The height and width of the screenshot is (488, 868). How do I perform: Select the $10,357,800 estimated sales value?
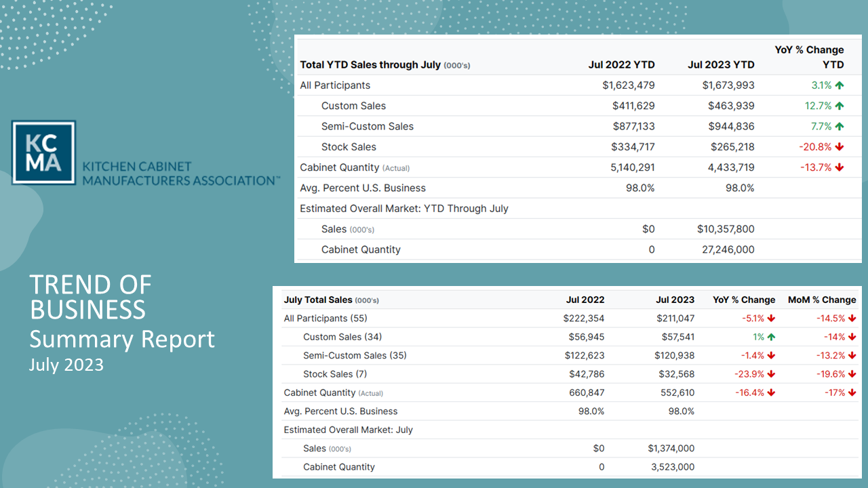click(726, 229)
